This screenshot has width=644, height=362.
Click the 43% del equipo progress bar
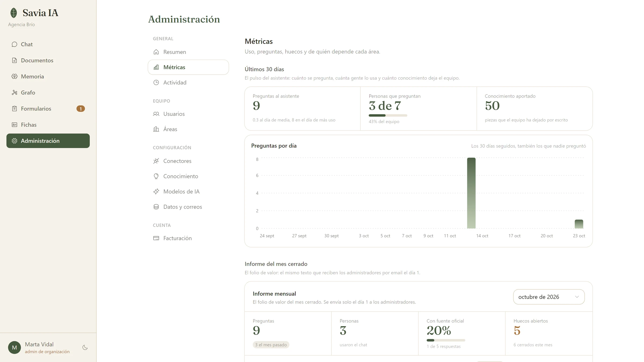(x=388, y=116)
